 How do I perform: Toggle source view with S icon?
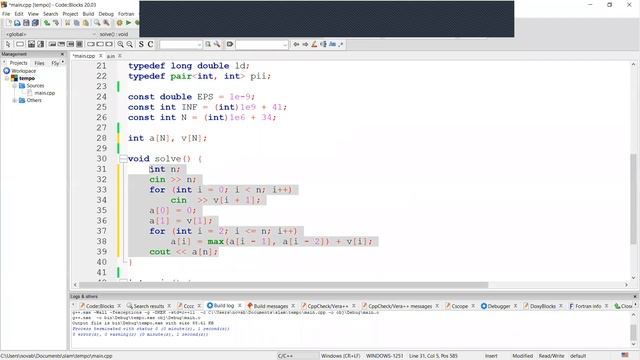click(x=141, y=44)
